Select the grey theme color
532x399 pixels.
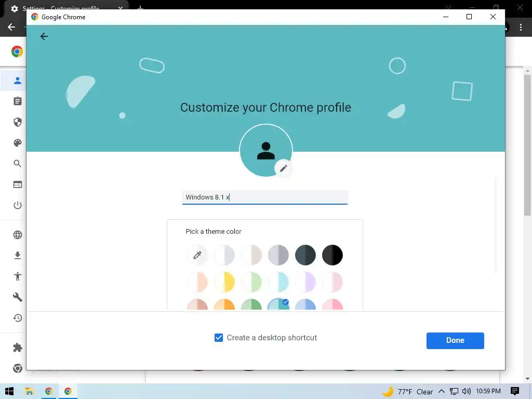click(x=278, y=255)
